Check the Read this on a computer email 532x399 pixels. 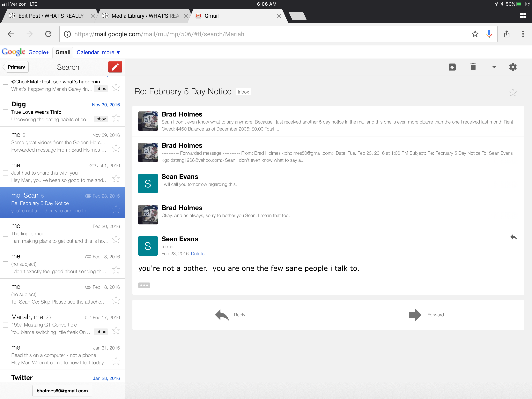(x=5, y=355)
